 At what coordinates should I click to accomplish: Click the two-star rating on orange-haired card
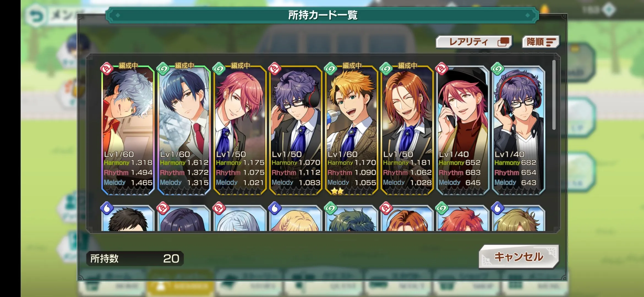337,191
